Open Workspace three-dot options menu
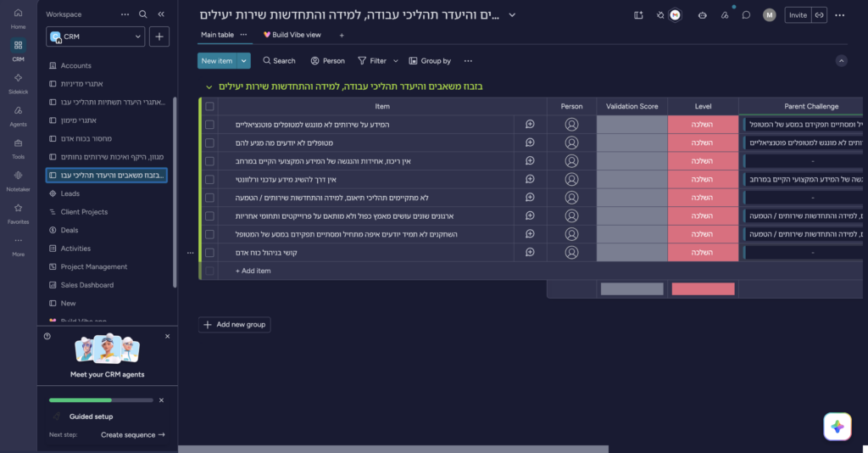868x453 pixels. [125, 14]
